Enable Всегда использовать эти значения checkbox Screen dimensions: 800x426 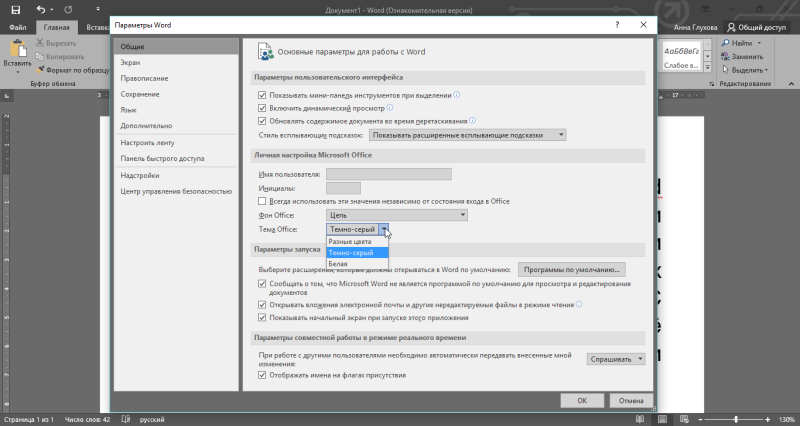[x=262, y=201]
